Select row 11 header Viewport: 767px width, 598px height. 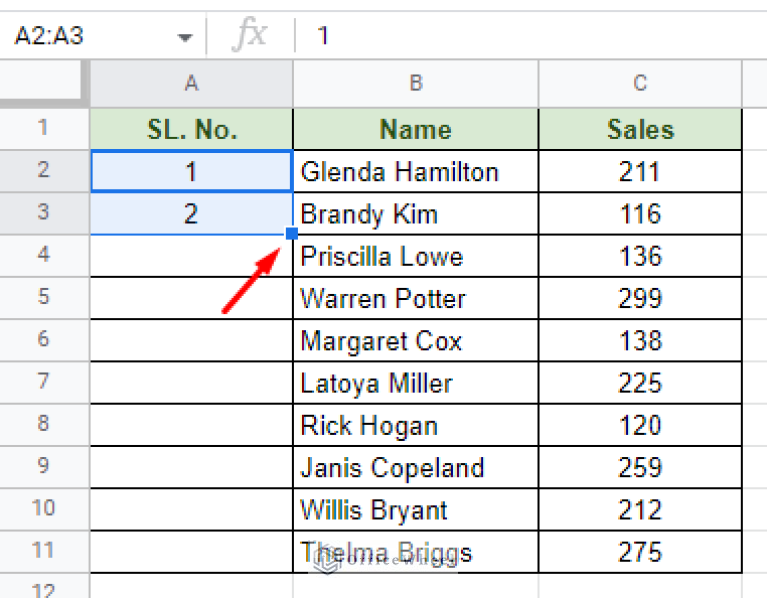pos(43,551)
